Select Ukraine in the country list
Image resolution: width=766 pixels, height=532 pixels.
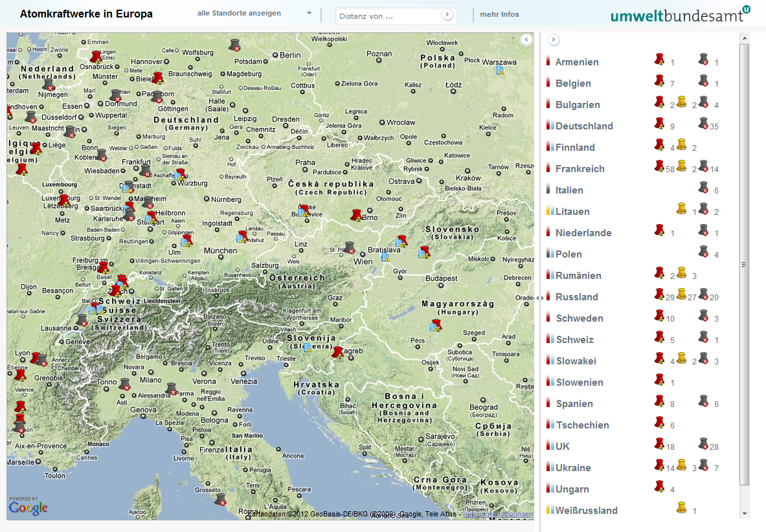[x=573, y=468]
